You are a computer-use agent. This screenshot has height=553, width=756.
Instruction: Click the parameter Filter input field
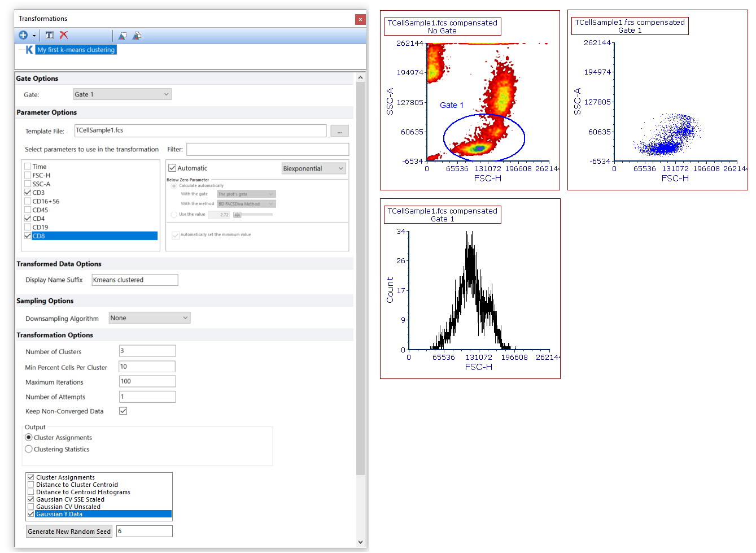[268, 149]
